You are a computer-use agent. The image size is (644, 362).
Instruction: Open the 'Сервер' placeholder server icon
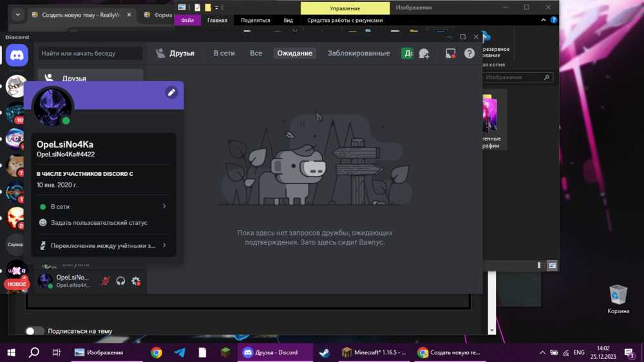pyautogui.click(x=15, y=245)
